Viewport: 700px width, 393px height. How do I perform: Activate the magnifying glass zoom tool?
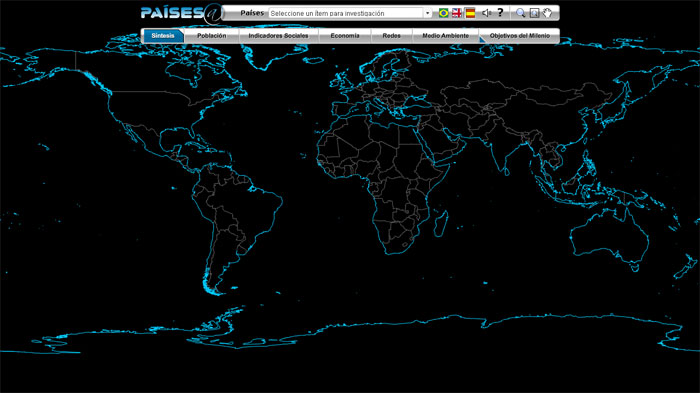click(x=521, y=13)
